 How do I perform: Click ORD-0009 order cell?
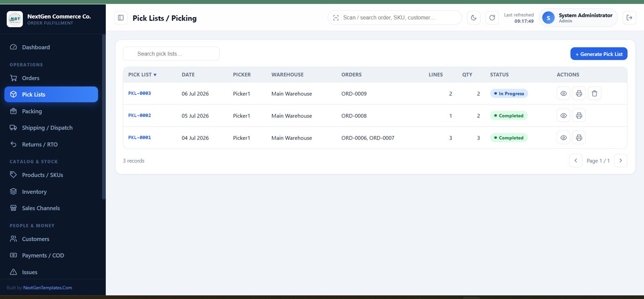(x=354, y=94)
